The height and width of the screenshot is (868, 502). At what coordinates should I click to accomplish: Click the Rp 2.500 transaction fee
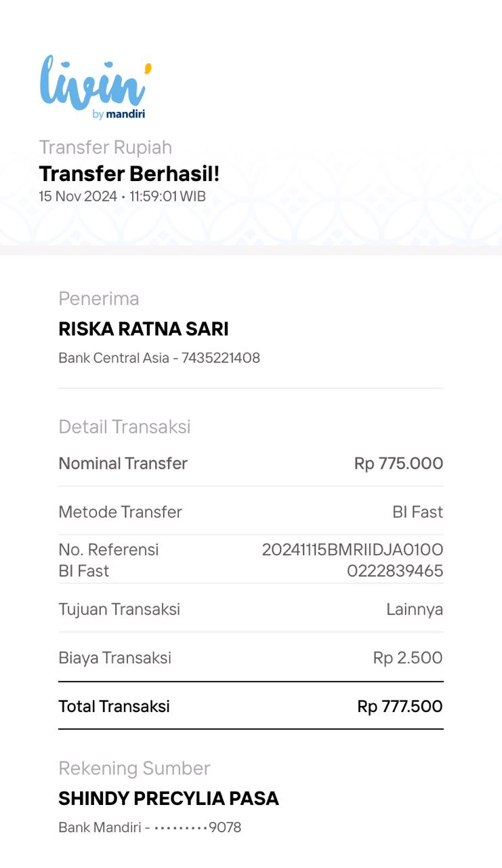pyautogui.click(x=408, y=658)
